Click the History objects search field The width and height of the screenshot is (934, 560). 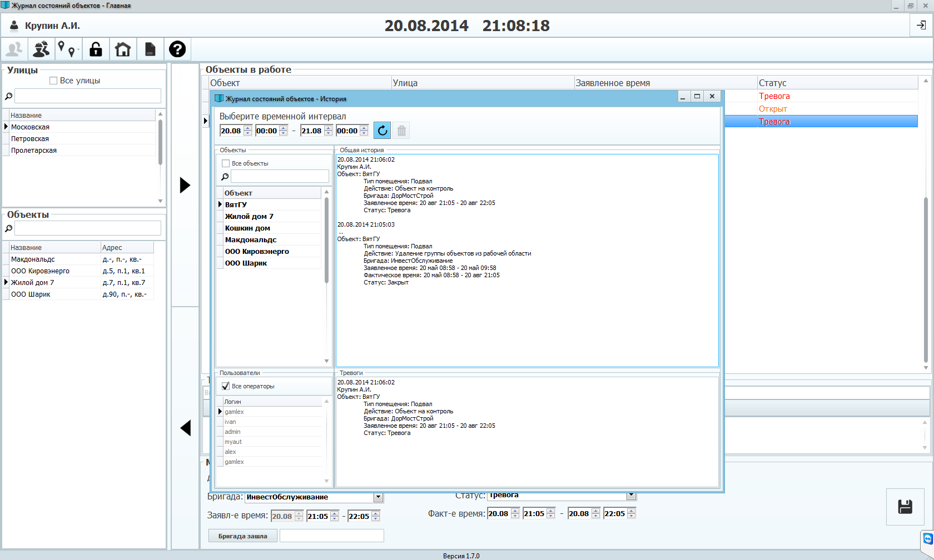pos(280,177)
